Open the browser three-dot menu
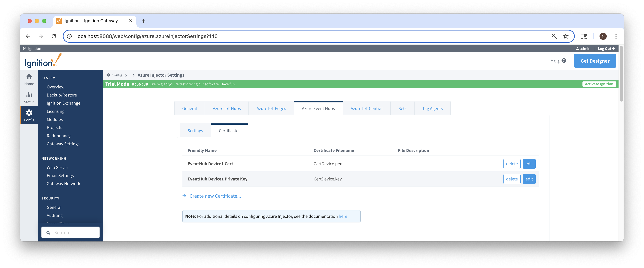The height and width of the screenshot is (268, 644). (616, 36)
